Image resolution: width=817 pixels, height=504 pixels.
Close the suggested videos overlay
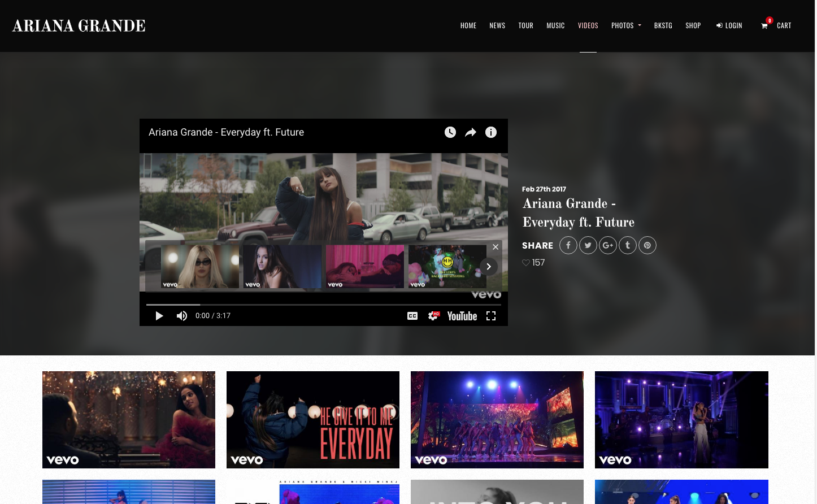click(496, 247)
